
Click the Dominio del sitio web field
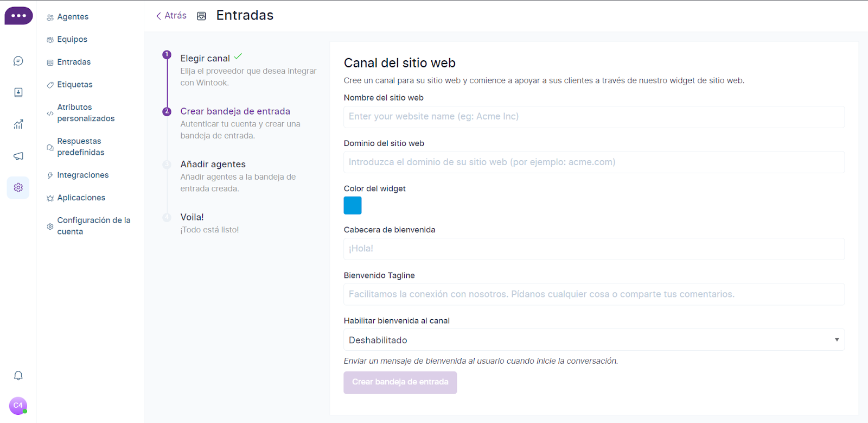tap(593, 162)
